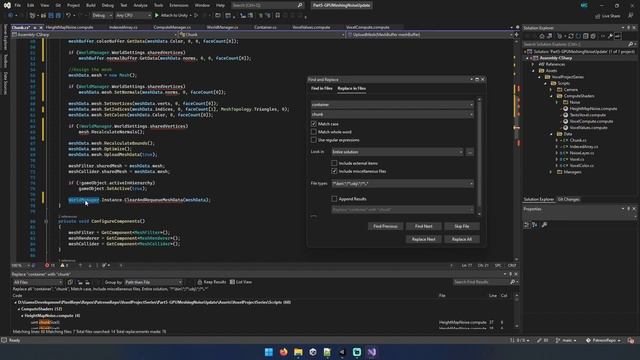The height and width of the screenshot is (360, 640).
Task: Open the File menu
Action: [18, 5]
